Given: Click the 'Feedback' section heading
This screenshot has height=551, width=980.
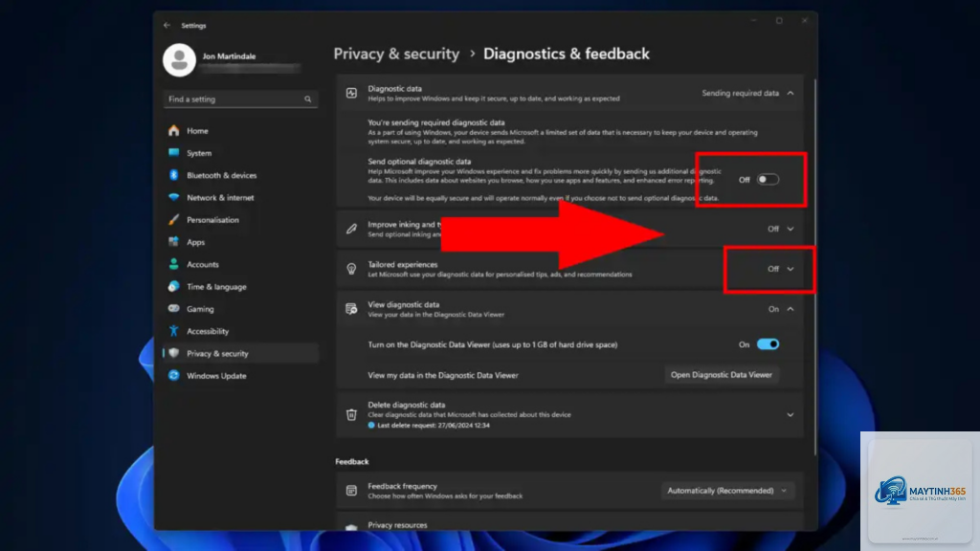Looking at the screenshot, I should point(352,462).
